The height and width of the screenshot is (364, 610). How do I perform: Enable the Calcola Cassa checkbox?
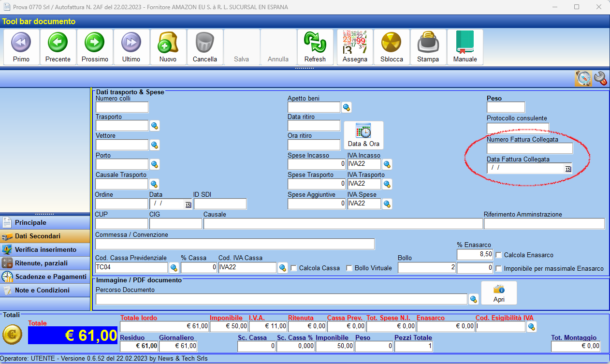pyautogui.click(x=294, y=268)
